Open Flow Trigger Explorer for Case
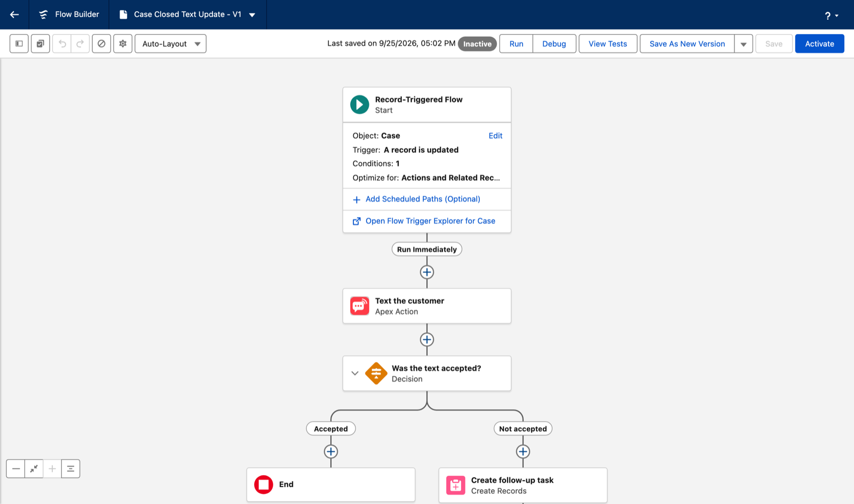The image size is (854, 504). click(x=430, y=221)
